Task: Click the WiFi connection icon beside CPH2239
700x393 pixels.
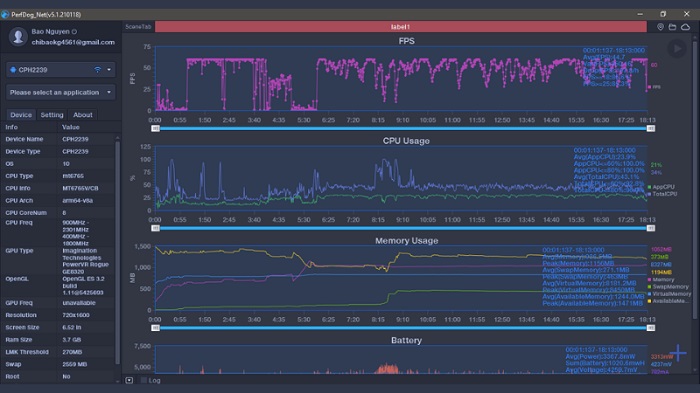Action: click(x=97, y=70)
